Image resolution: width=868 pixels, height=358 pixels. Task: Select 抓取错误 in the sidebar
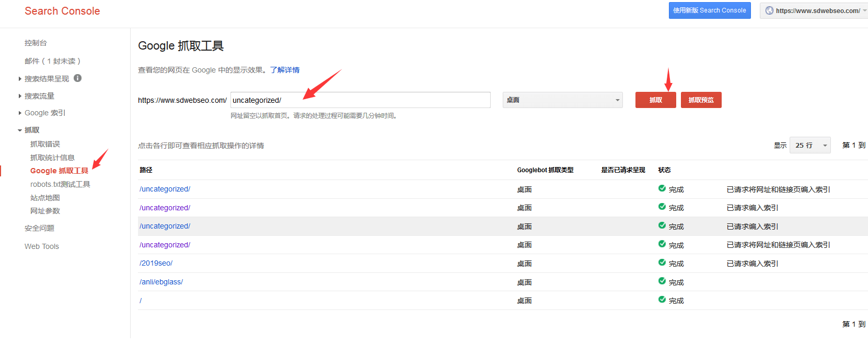[45, 144]
